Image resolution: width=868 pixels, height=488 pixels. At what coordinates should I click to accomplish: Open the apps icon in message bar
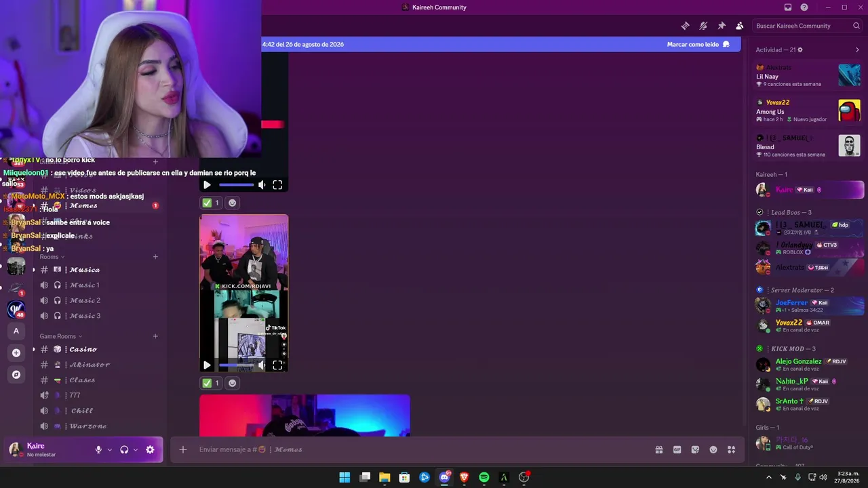pos(731,449)
